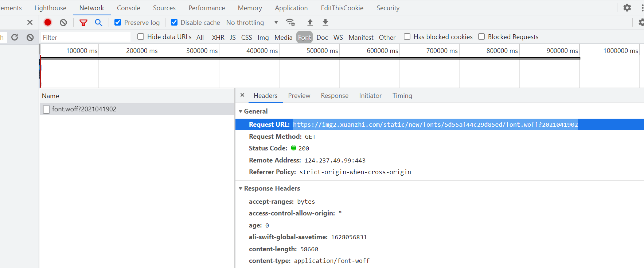644x268 pixels.
Task: Open the DevTools three-dot menu
Action: coord(642,8)
